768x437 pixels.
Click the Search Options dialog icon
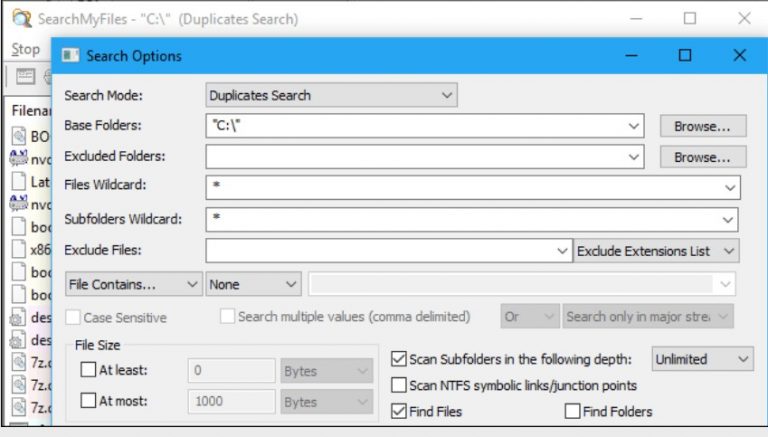(71, 55)
